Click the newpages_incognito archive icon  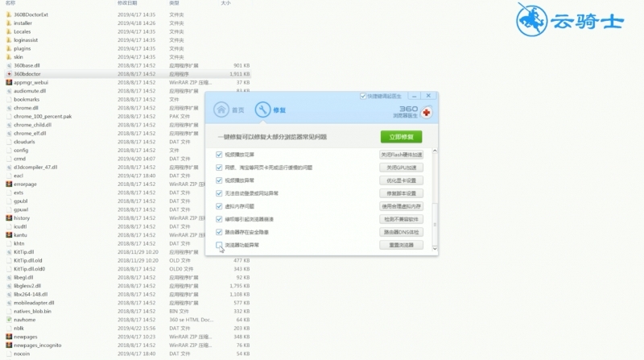click(9, 346)
